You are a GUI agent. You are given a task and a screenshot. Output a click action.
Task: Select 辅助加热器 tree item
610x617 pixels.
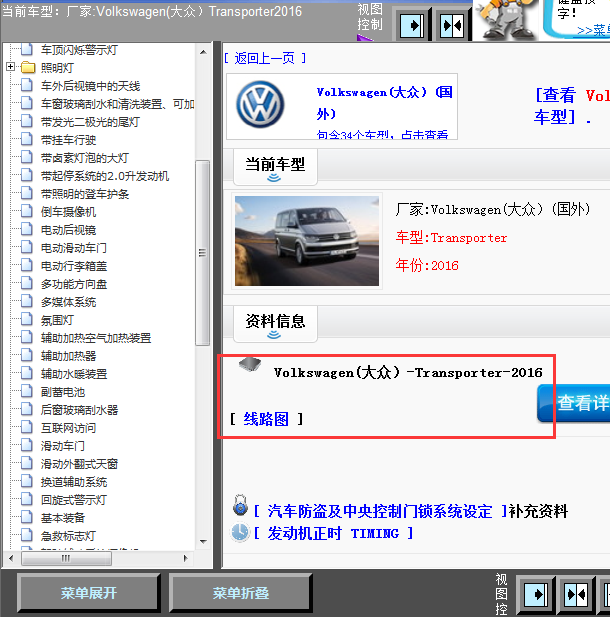pos(68,356)
